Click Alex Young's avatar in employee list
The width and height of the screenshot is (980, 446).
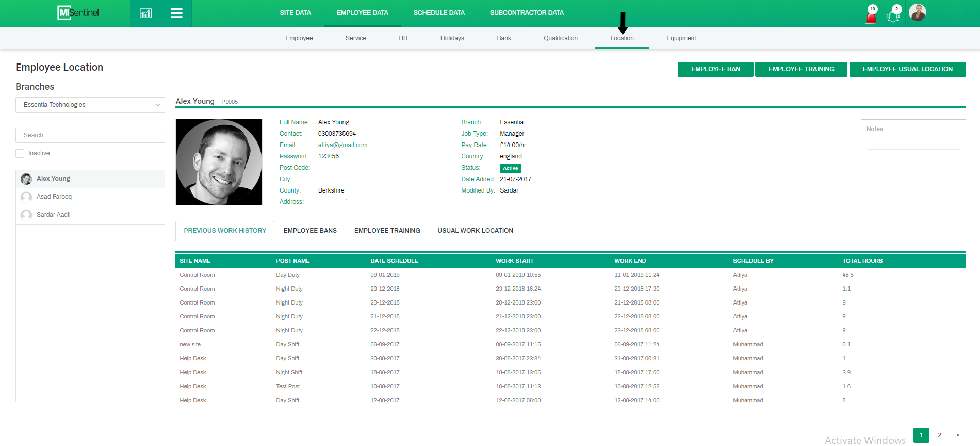click(x=26, y=179)
